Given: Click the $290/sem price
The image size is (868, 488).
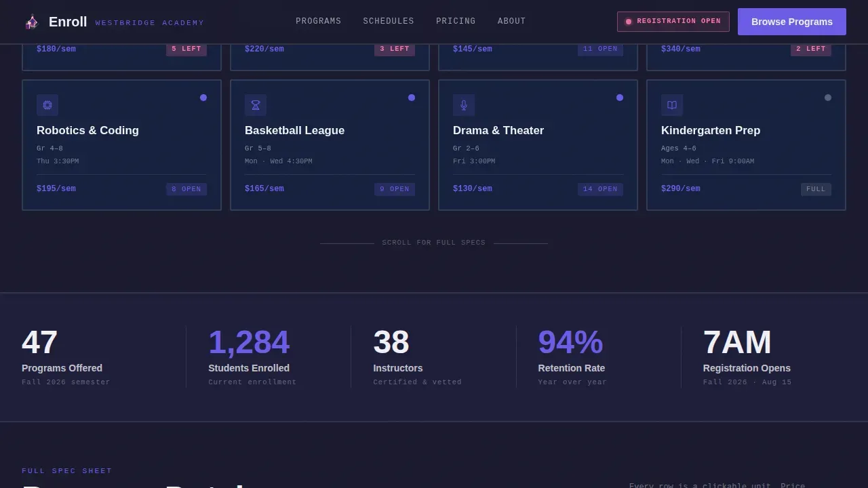Looking at the screenshot, I should pyautogui.click(x=681, y=188).
